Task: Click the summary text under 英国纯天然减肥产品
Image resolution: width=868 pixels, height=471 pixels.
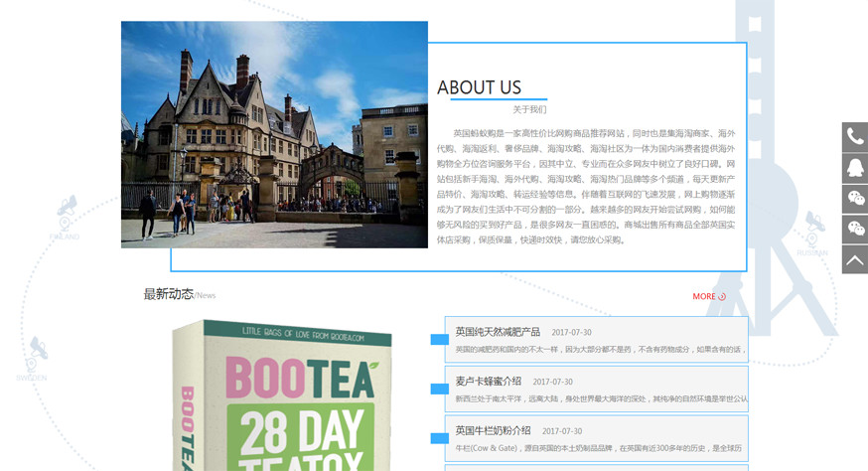Action: pos(601,350)
